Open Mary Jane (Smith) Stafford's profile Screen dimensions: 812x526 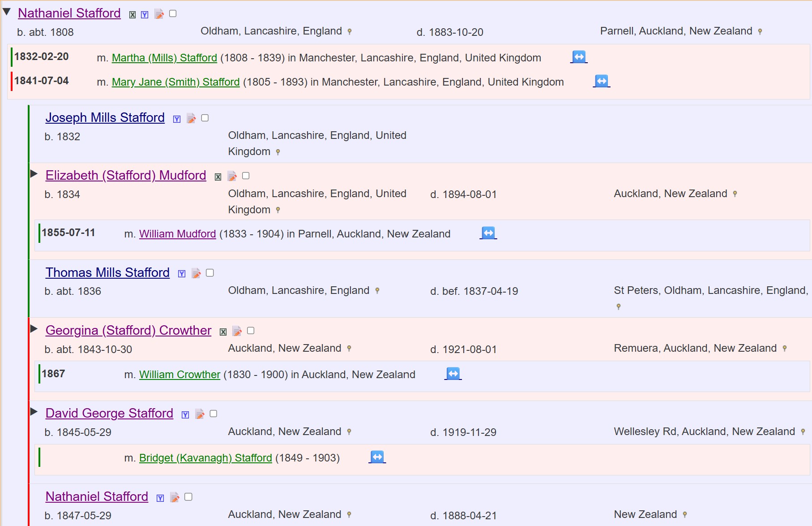(x=175, y=82)
